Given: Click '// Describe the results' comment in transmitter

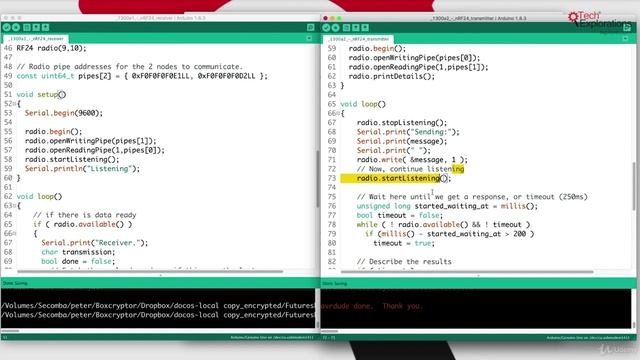Looking at the screenshot, I should coord(404,262).
